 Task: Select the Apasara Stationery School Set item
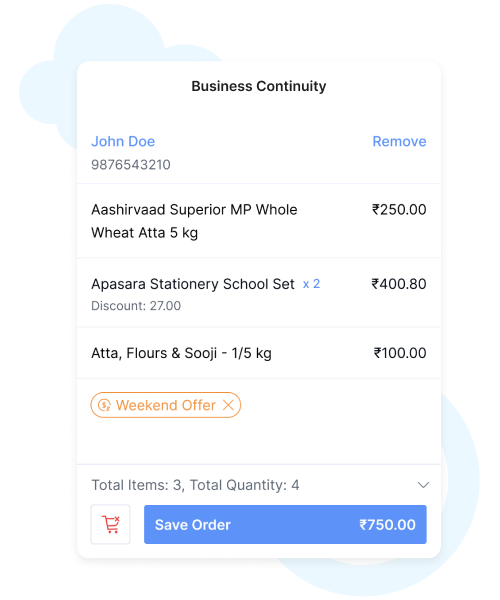pos(259,293)
